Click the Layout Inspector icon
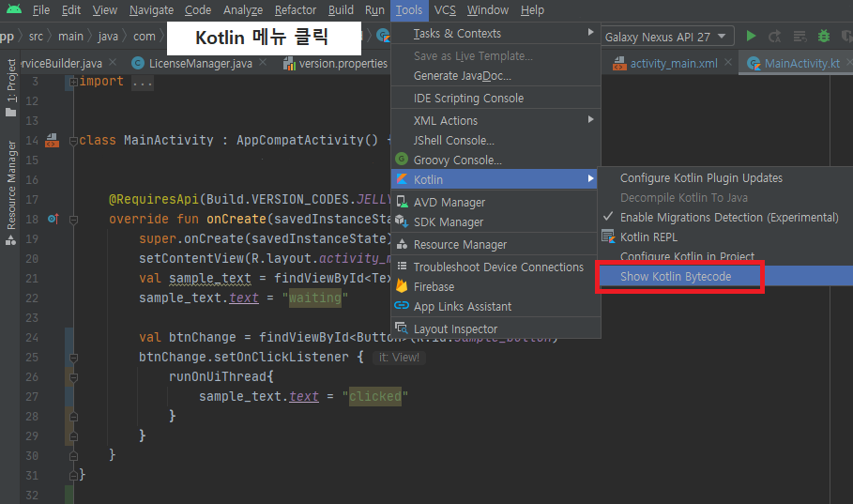 tap(402, 328)
